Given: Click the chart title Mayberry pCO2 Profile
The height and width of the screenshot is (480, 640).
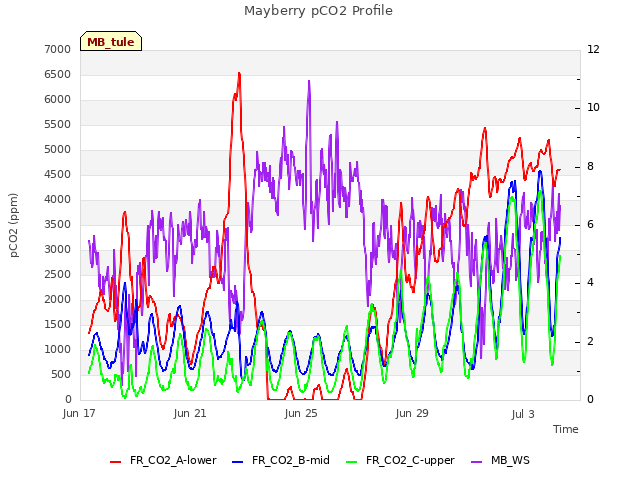Looking at the screenshot, I should click(x=318, y=11).
